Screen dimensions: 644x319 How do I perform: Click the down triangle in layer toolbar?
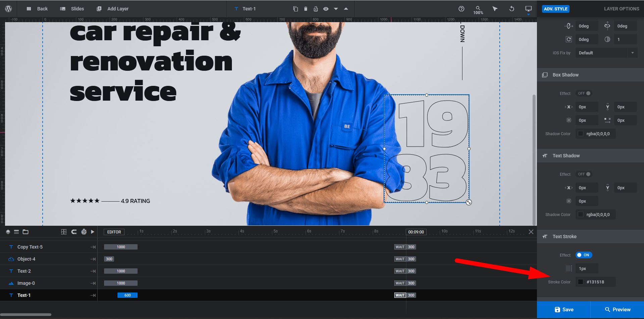336,9
